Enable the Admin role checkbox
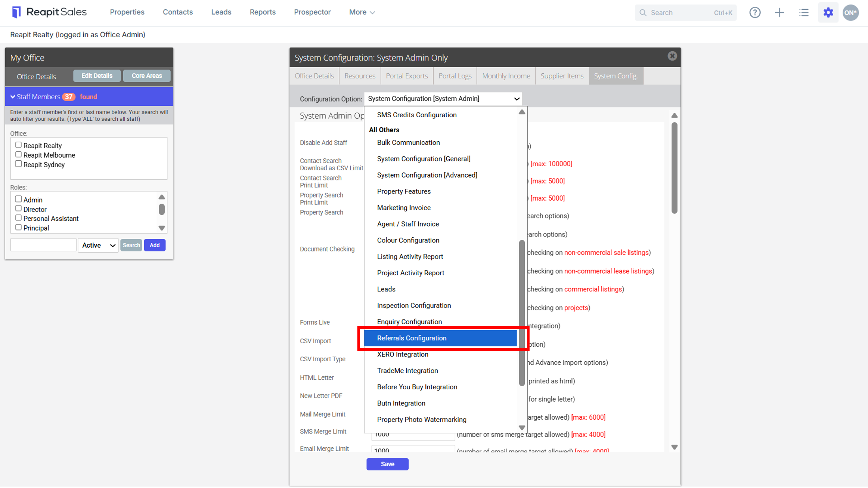The width and height of the screenshot is (868, 488). click(18, 199)
